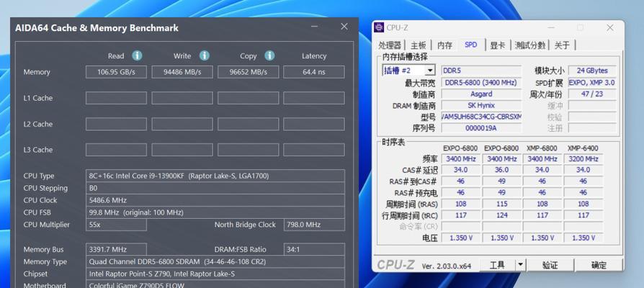Click the DRAM:FSB Ratio value 34:1
This screenshot has width=644, height=288.
314,249
